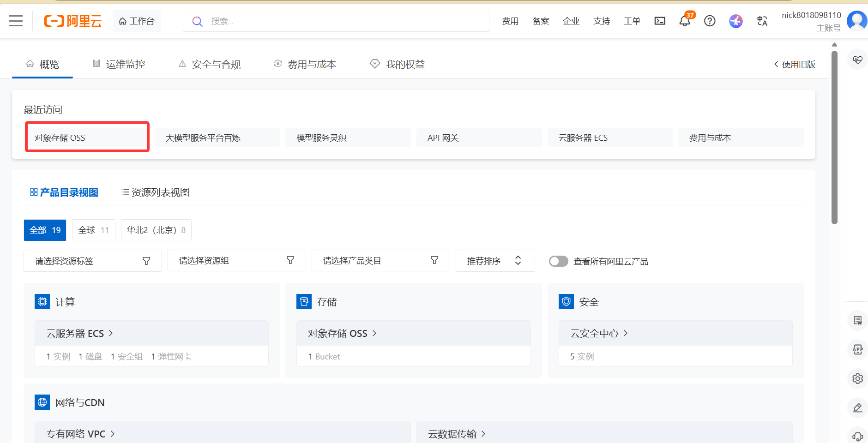Switch to the 费用与成本 tab
The width and height of the screenshot is (868, 443).
(312, 64)
